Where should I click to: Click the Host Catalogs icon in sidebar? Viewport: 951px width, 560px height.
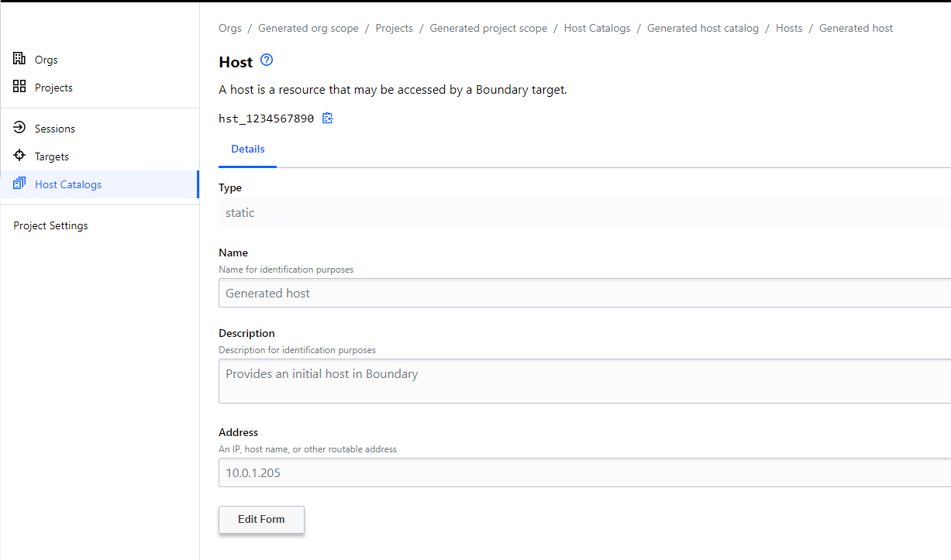click(x=19, y=184)
